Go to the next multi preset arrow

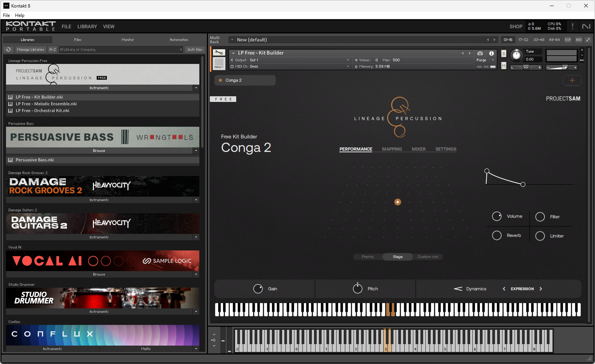(x=495, y=39)
